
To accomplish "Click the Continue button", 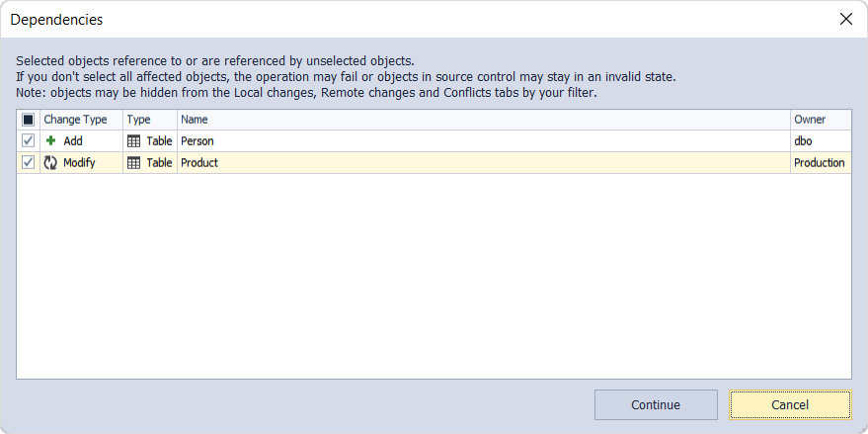I will coord(656,404).
